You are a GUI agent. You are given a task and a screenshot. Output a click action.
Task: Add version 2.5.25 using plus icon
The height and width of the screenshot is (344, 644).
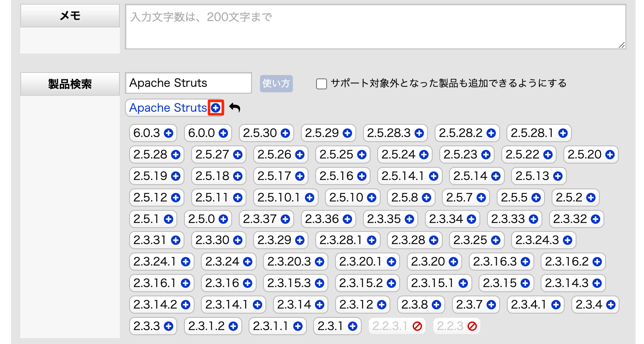tap(362, 155)
